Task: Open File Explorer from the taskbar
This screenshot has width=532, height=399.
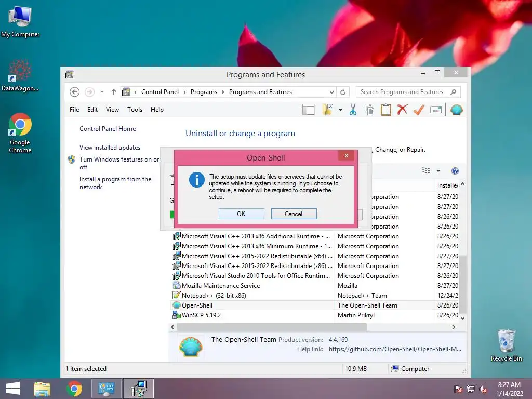Action: (42, 389)
